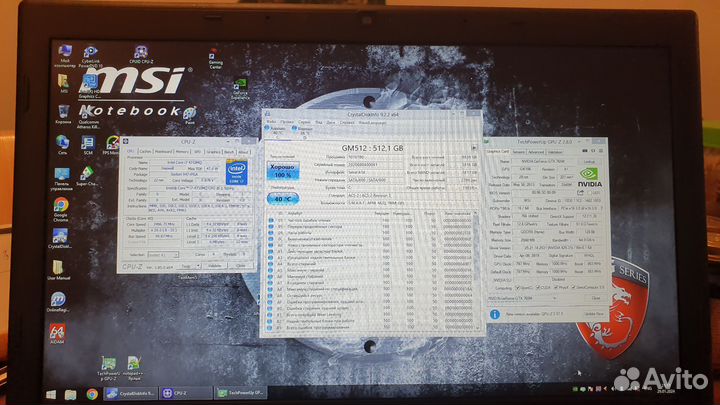Click the GPU-Z screenshot camera icon

585,151
